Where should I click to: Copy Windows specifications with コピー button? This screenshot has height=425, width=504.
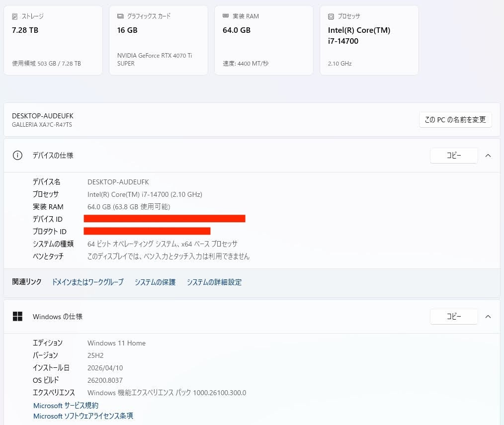[454, 317]
